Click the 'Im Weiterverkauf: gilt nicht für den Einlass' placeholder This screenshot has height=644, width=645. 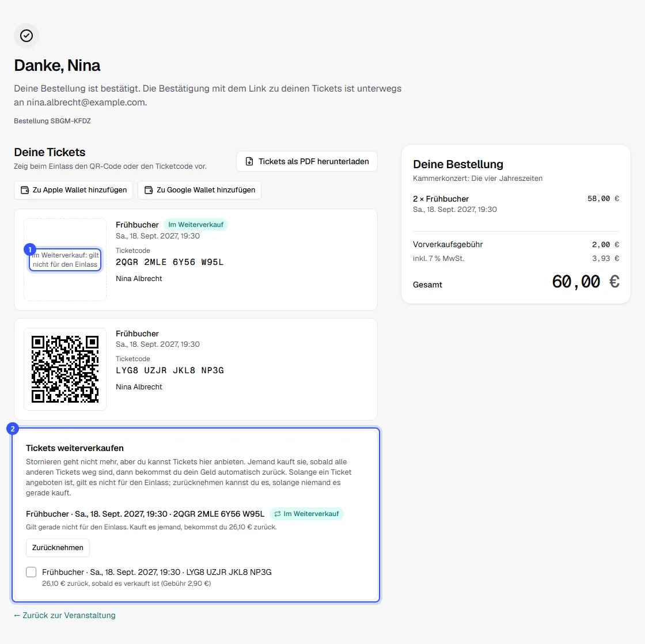65,260
